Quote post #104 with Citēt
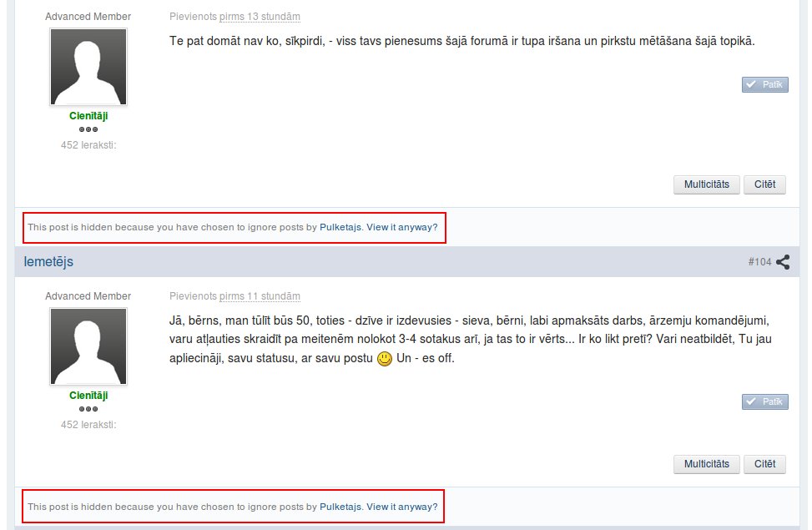The image size is (812, 530). pyautogui.click(x=764, y=464)
